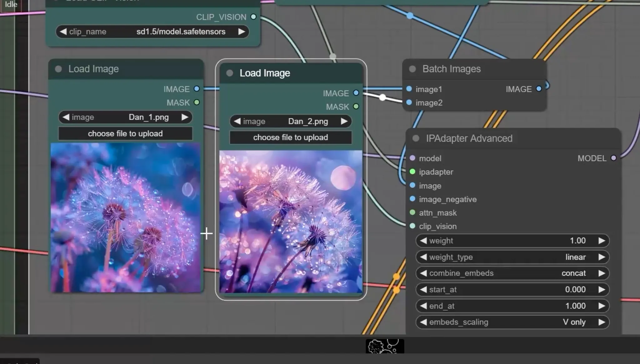Click IMAGE output socket on Batch Images
The height and width of the screenshot is (364, 640).
[x=539, y=89]
